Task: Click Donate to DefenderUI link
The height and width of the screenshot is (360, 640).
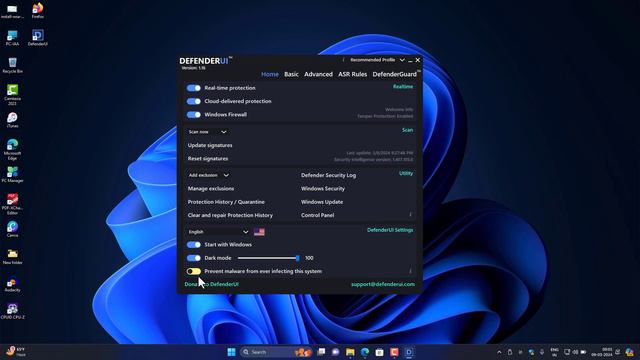Action: click(211, 284)
